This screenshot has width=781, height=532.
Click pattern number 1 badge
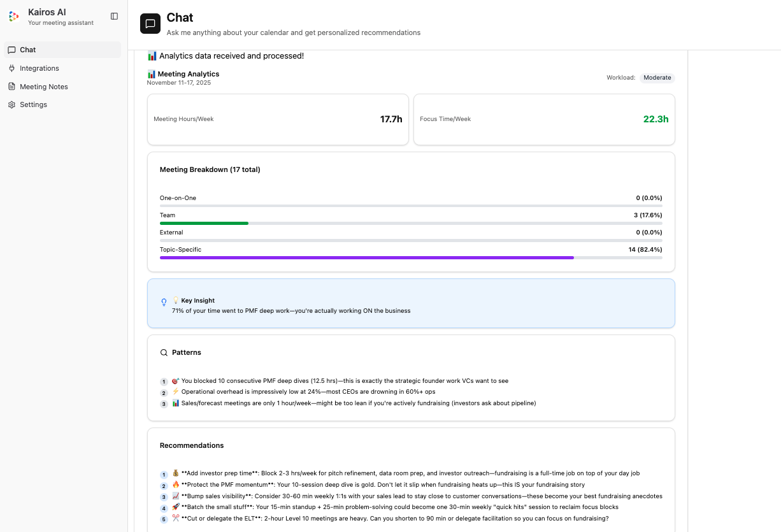tap(164, 382)
